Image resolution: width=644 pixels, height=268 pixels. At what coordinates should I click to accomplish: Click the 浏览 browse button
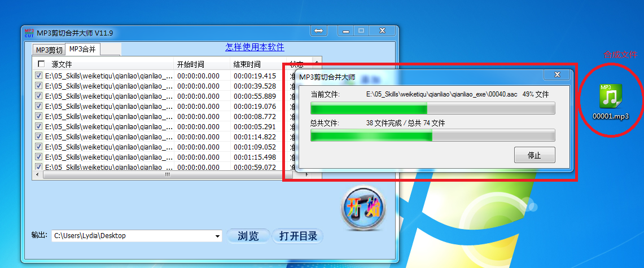[x=248, y=236]
